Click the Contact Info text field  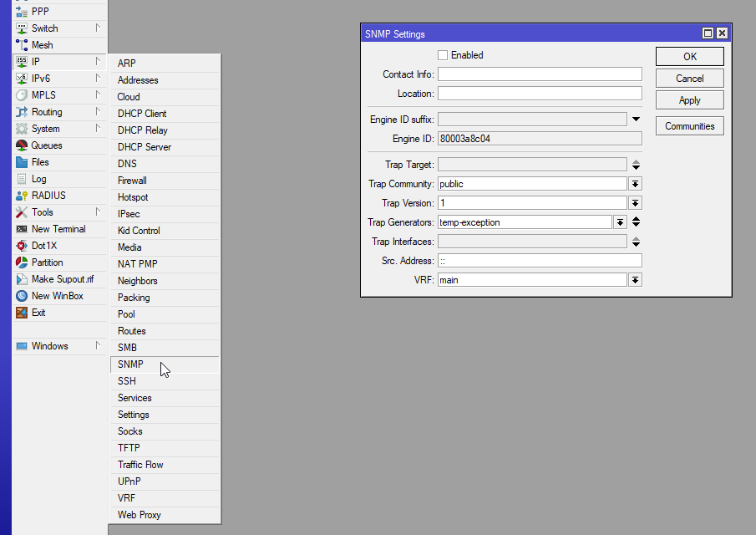[540, 74]
